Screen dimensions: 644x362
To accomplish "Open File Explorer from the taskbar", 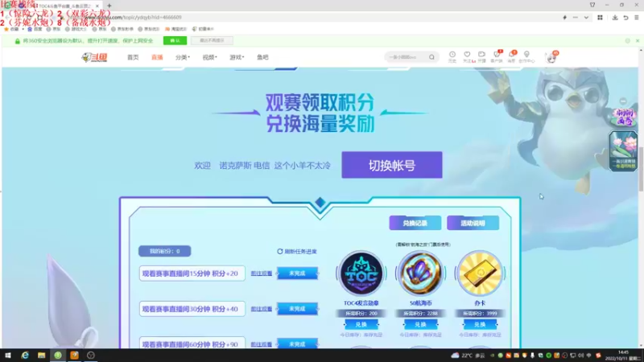I will pos(42,356).
